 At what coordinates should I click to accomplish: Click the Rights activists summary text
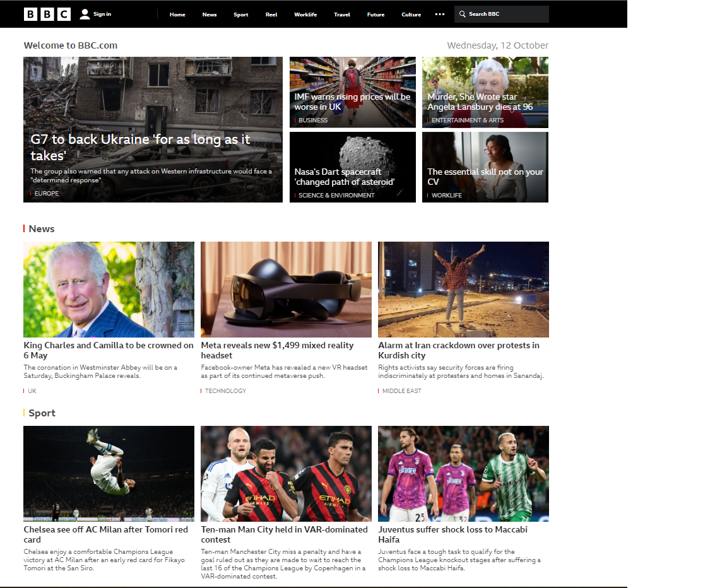tap(461, 372)
